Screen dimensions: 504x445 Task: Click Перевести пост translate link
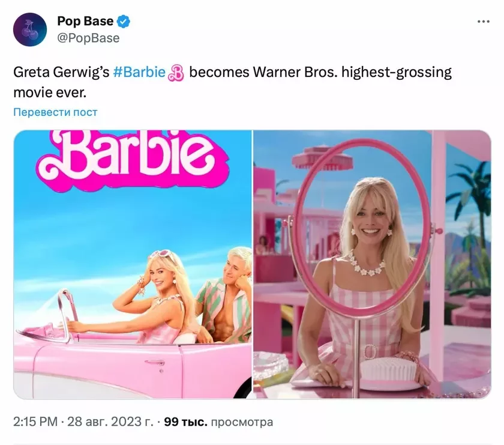[55, 112]
